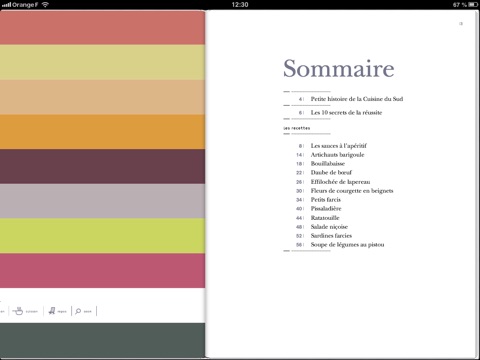480x360 pixels.
Task: Tap the Wi-Fi icon in the status bar
Action: click(x=45, y=4)
